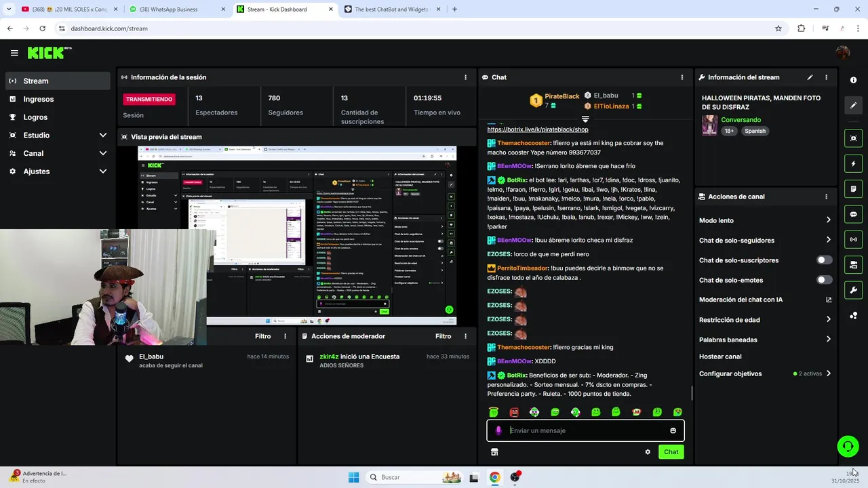Screen dimensions: 868x488
Task: Open chat settings gear icon
Action: click(x=648, y=452)
